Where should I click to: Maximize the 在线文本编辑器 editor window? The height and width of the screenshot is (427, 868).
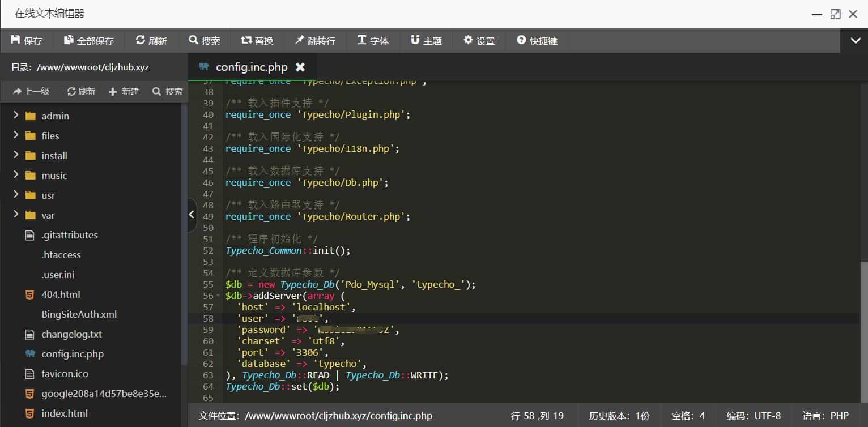pos(835,14)
